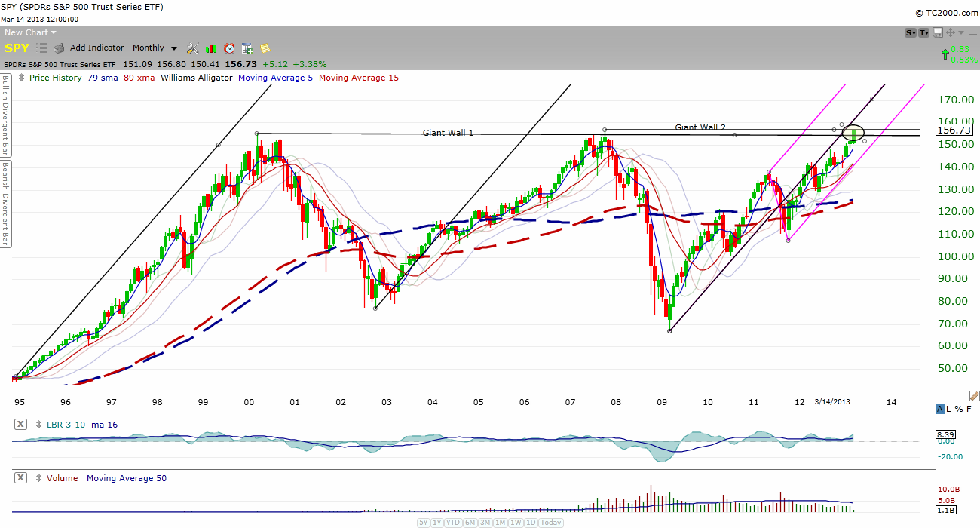Image resolution: width=980 pixels, height=528 pixels.
Task: Click the Moving Average 50 label
Action: click(x=127, y=478)
